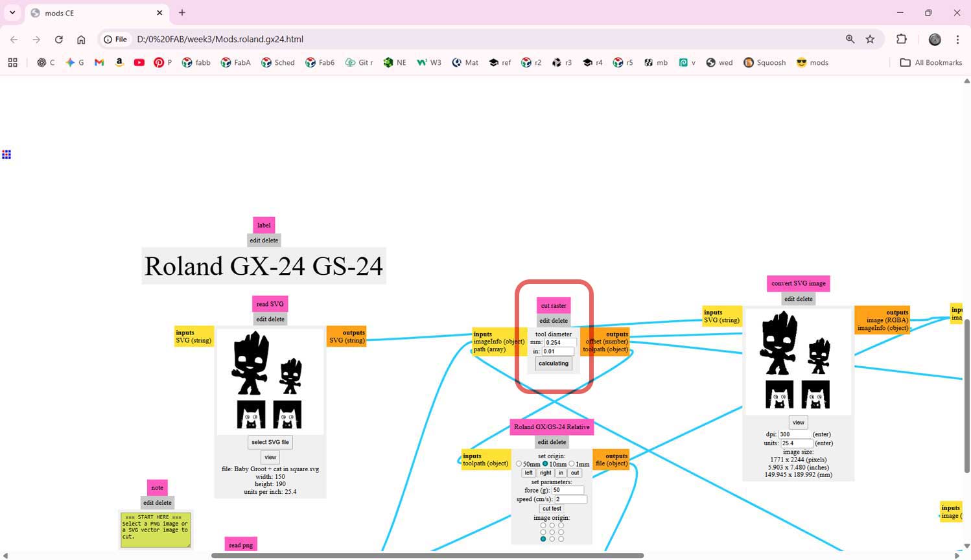Click the force (g) input field
The height and width of the screenshot is (560, 971).
tap(568, 491)
